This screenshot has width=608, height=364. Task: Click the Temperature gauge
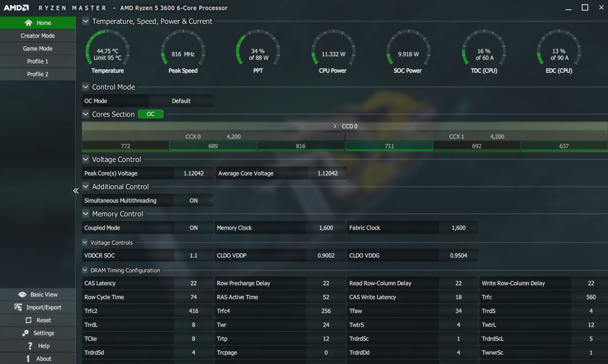(108, 52)
